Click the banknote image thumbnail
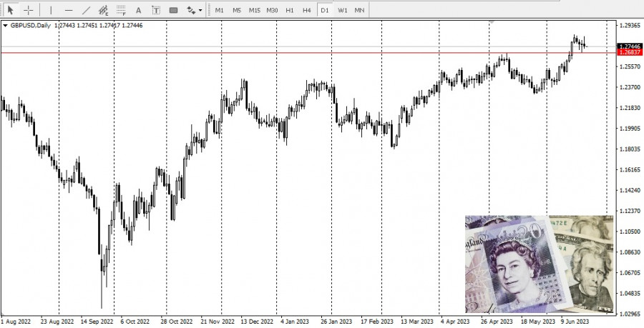The image size is (644, 328). point(539,264)
